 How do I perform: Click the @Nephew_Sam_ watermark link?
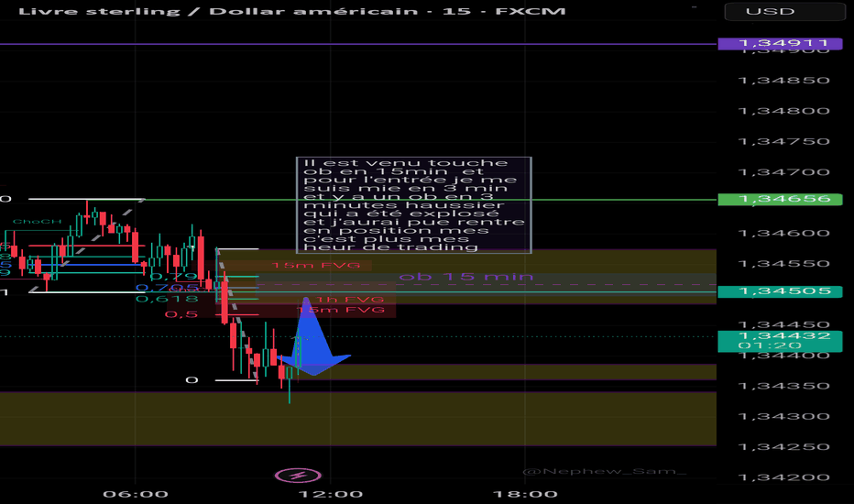tap(603, 471)
